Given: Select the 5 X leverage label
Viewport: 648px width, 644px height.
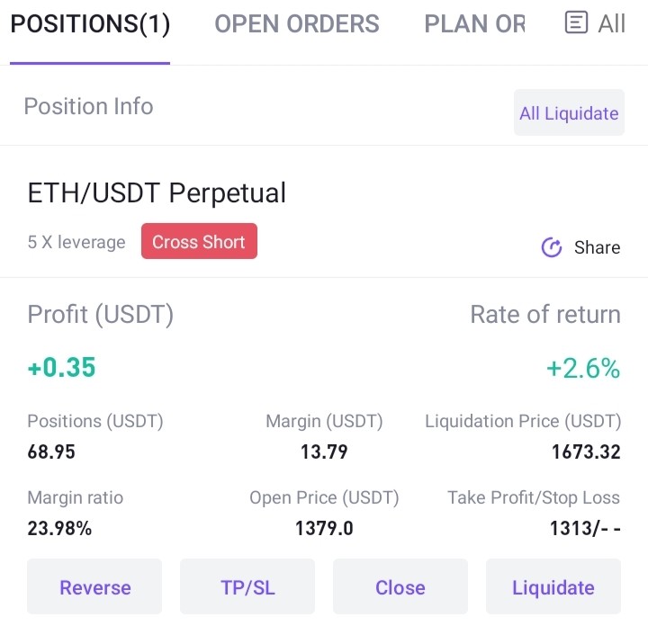Looking at the screenshot, I should [x=76, y=242].
